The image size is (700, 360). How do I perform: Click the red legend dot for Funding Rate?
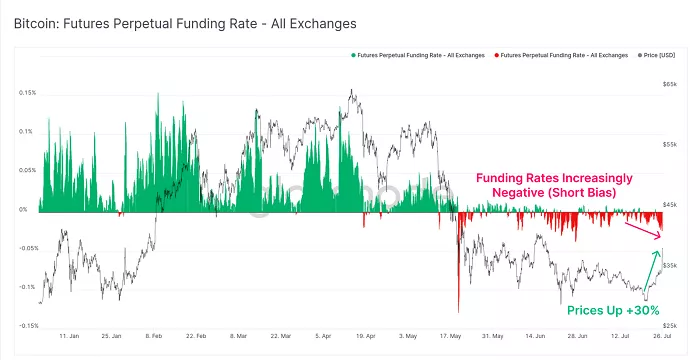[496, 55]
